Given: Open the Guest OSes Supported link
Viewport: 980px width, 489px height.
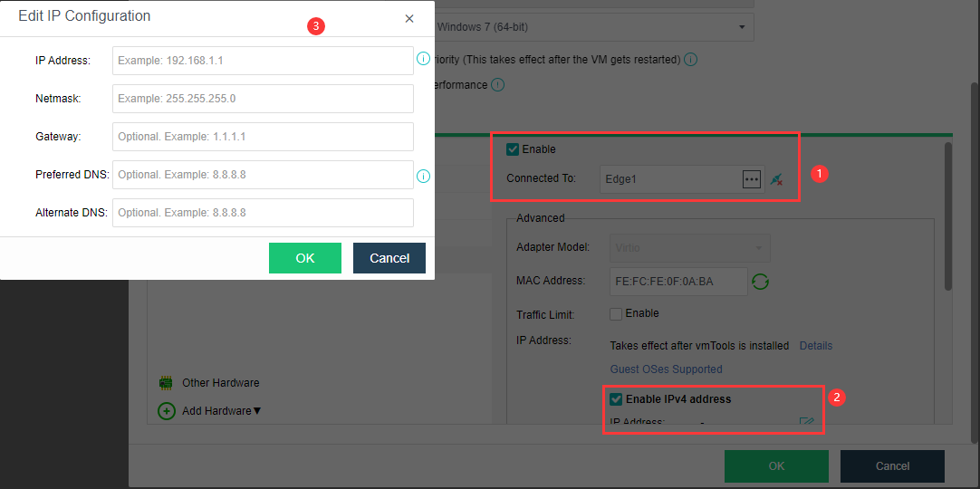Looking at the screenshot, I should tap(667, 369).
